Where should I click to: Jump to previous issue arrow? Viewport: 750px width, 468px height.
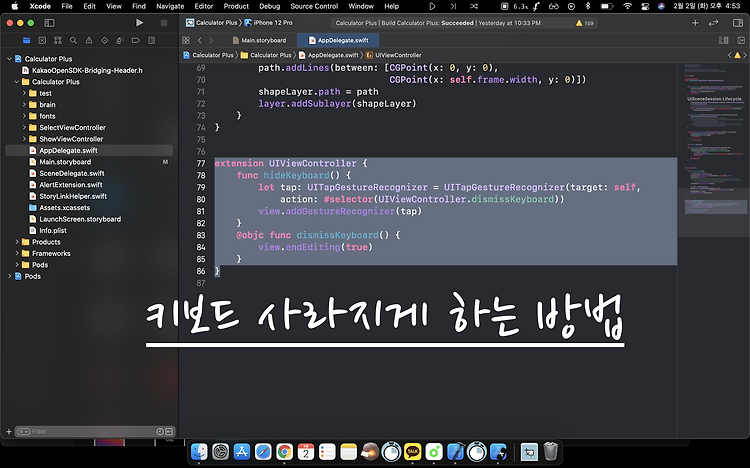(x=729, y=55)
